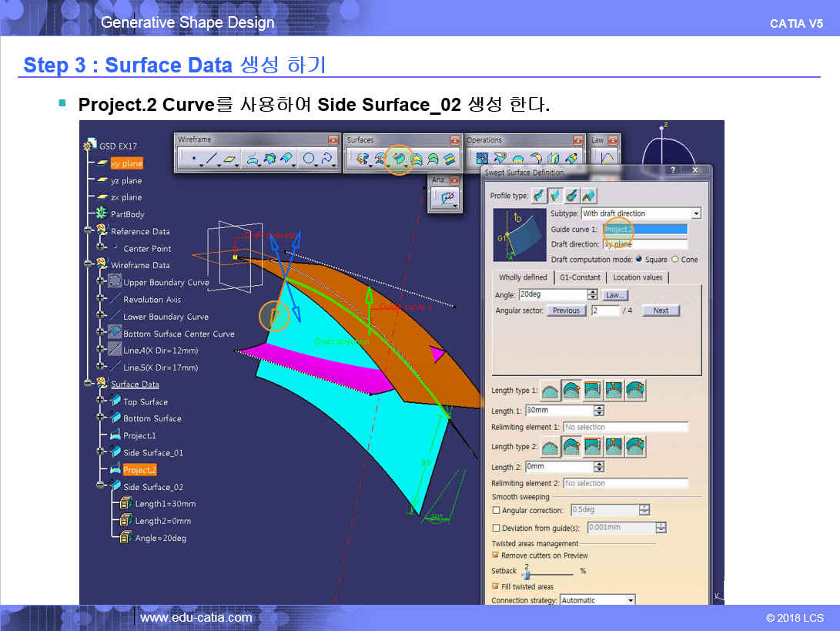Select the Line profile type icon
Screen dimensions: 840x631
[555, 196]
